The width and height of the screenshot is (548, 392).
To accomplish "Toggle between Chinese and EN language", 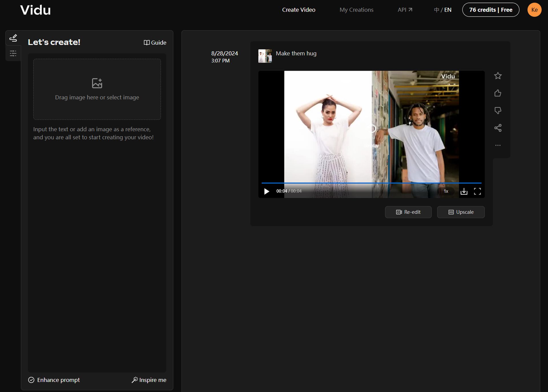I will (442, 9).
